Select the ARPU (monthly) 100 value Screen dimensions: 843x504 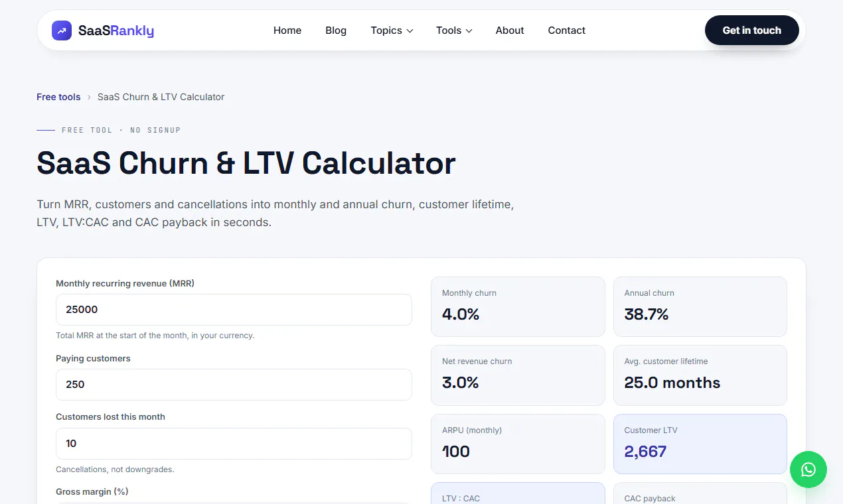click(x=456, y=452)
